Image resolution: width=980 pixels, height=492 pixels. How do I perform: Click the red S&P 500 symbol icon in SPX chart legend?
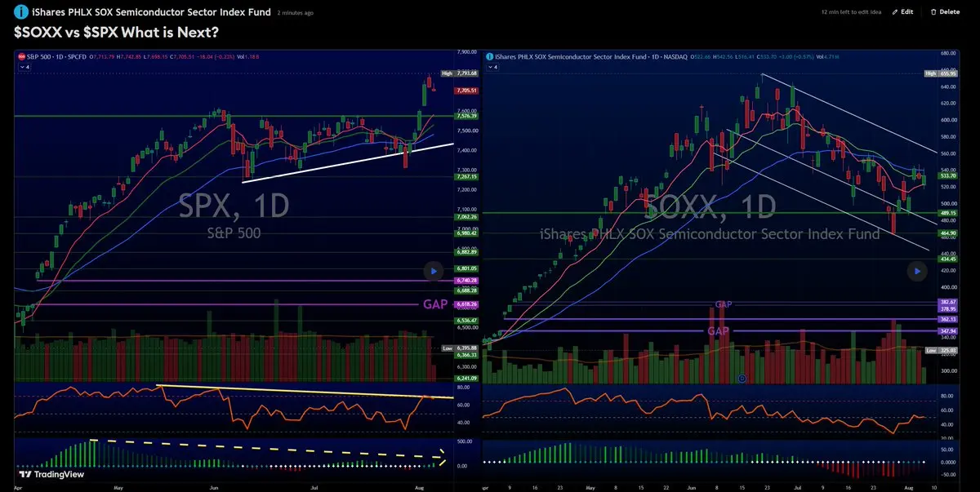pyautogui.click(x=20, y=57)
